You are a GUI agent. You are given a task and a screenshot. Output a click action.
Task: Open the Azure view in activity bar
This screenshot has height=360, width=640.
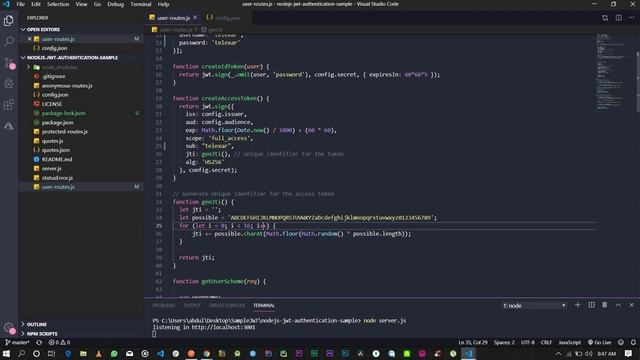coord(9,126)
